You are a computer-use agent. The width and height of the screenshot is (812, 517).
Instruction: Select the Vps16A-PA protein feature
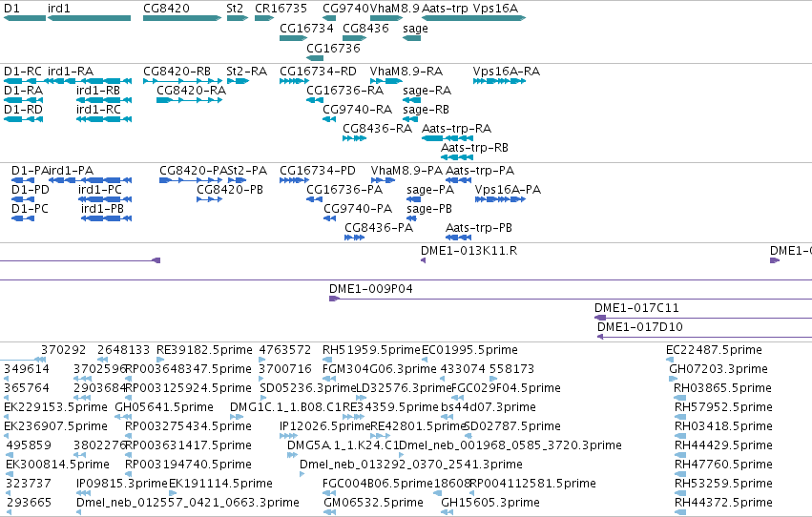pyautogui.click(x=500, y=199)
